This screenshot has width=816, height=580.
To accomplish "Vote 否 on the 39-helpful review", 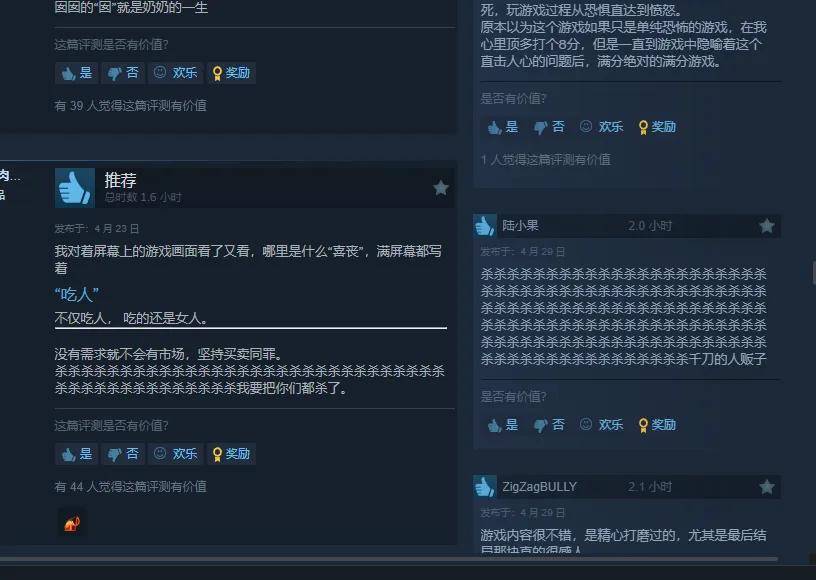I will [x=123, y=73].
